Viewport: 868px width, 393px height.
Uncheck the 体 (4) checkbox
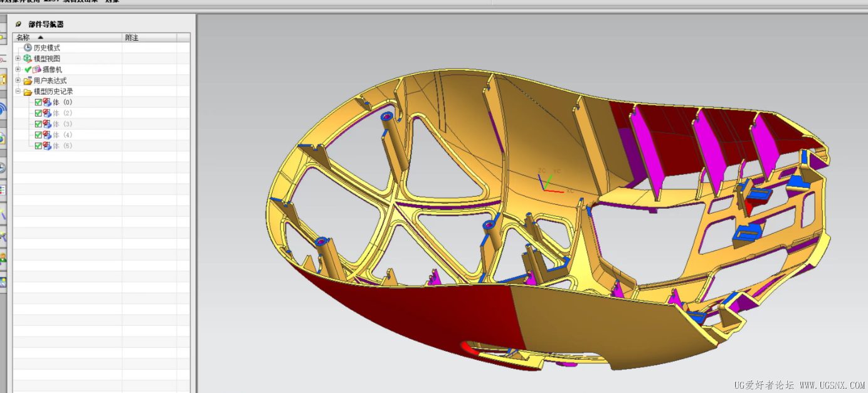point(38,135)
